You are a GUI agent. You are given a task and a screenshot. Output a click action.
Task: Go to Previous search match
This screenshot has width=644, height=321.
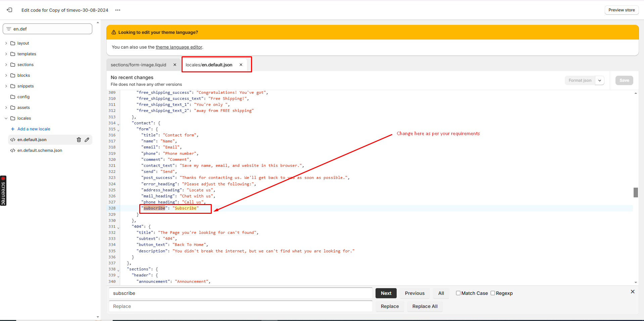point(414,293)
